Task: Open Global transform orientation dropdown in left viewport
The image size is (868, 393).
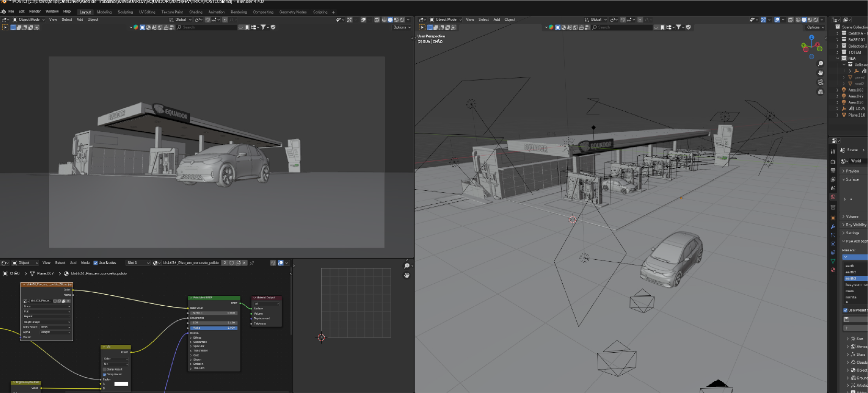Action: click(x=180, y=20)
